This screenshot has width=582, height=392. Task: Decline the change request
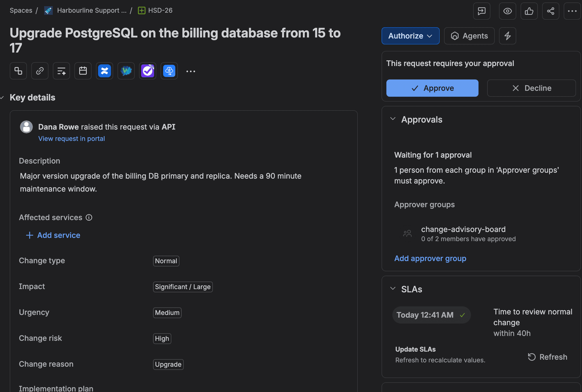tap(531, 88)
